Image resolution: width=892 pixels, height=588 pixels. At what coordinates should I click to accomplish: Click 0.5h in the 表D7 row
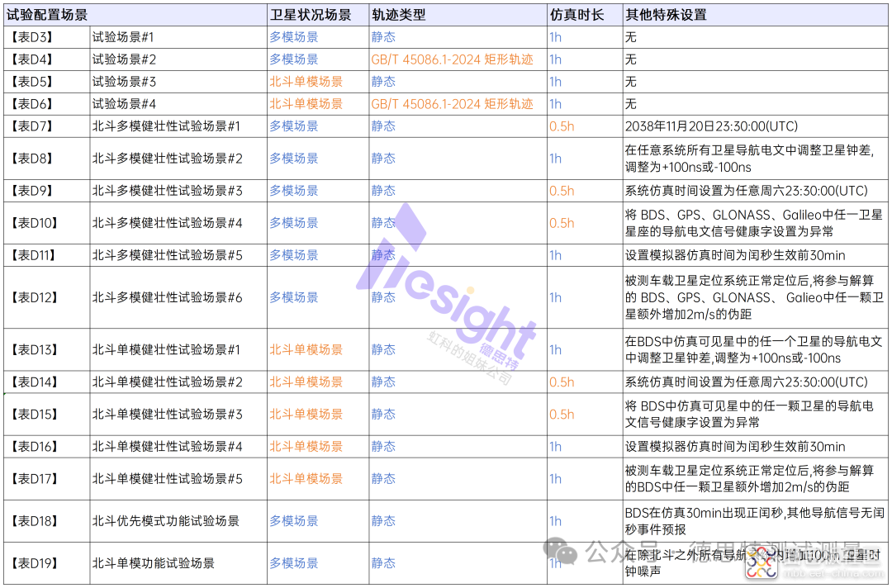tap(562, 126)
